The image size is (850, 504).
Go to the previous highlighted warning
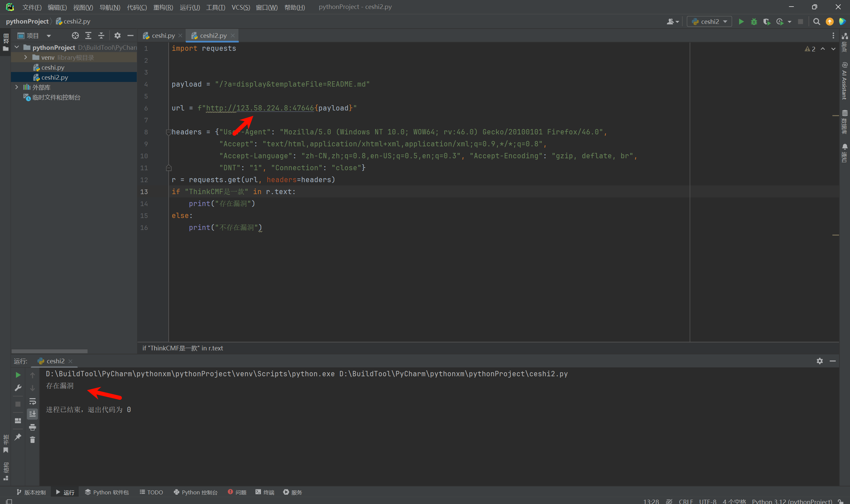822,49
